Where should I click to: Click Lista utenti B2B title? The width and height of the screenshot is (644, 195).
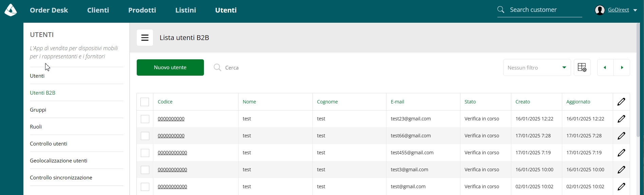pos(184,38)
